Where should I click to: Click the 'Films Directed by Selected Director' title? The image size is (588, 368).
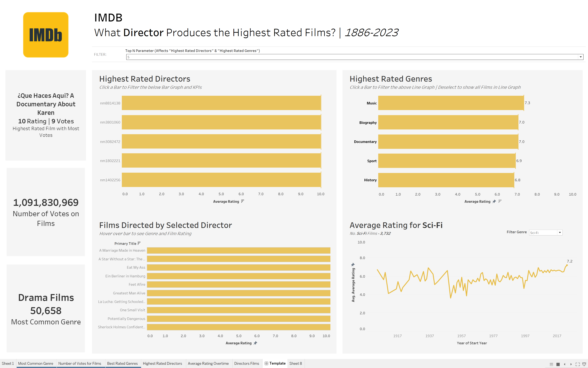click(x=166, y=225)
